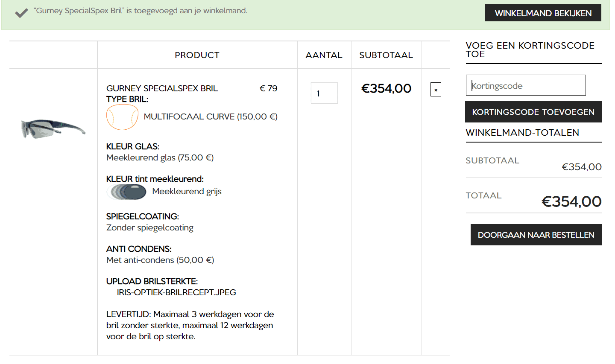Click the Aantal column header
This screenshot has height=364, width=615.
(x=324, y=55)
